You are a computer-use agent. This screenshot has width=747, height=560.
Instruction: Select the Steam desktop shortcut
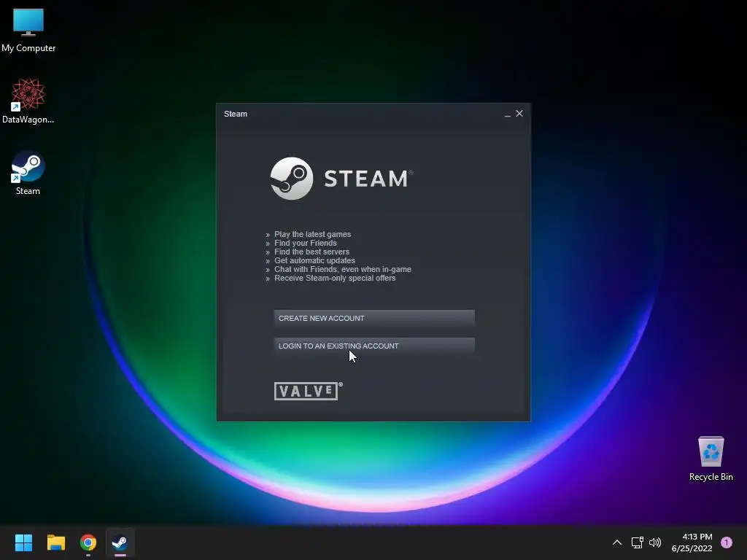coord(28,173)
